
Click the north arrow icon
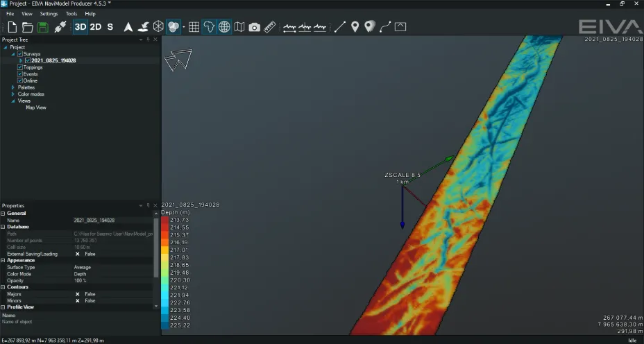(x=128, y=27)
